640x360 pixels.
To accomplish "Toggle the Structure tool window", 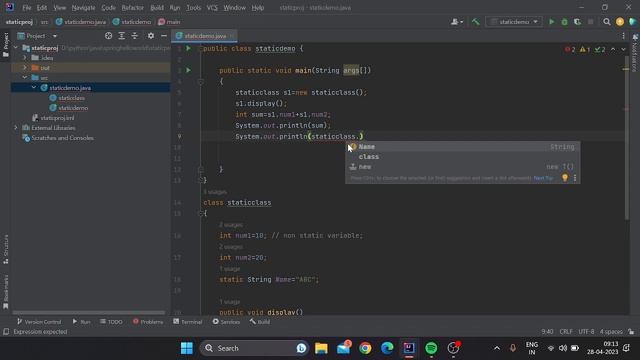I will [6, 249].
